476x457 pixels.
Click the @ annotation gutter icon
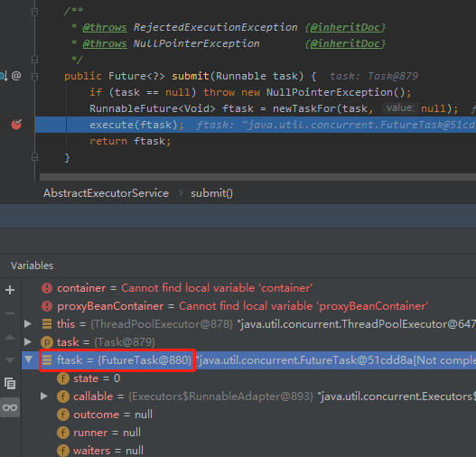[16, 75]
